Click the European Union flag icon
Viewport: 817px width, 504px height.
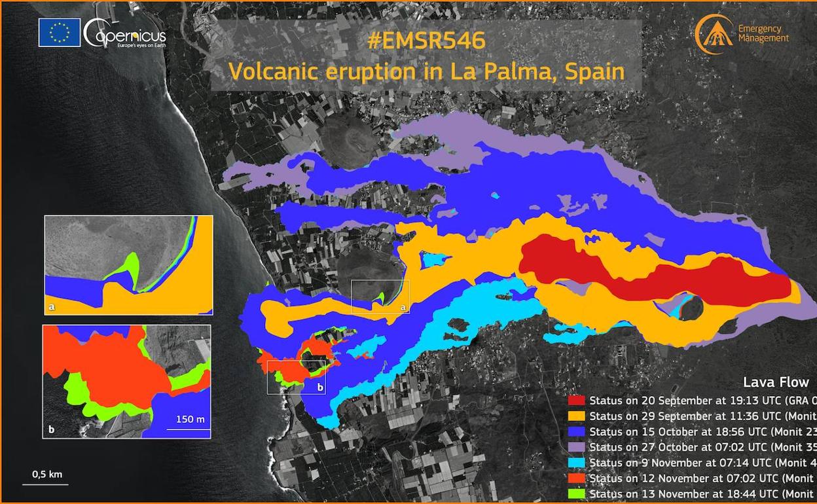[x=60, y=33]
